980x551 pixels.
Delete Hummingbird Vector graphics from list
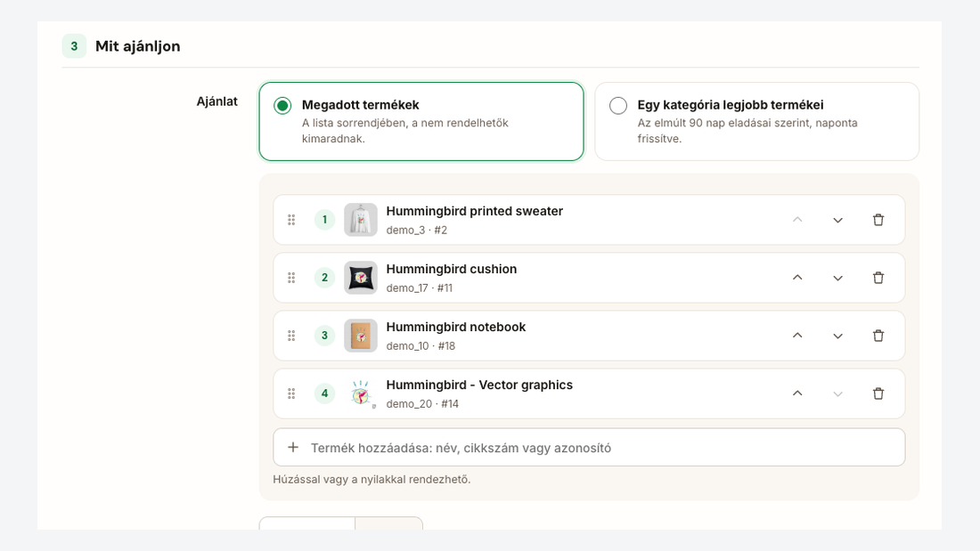click(878, 393)
